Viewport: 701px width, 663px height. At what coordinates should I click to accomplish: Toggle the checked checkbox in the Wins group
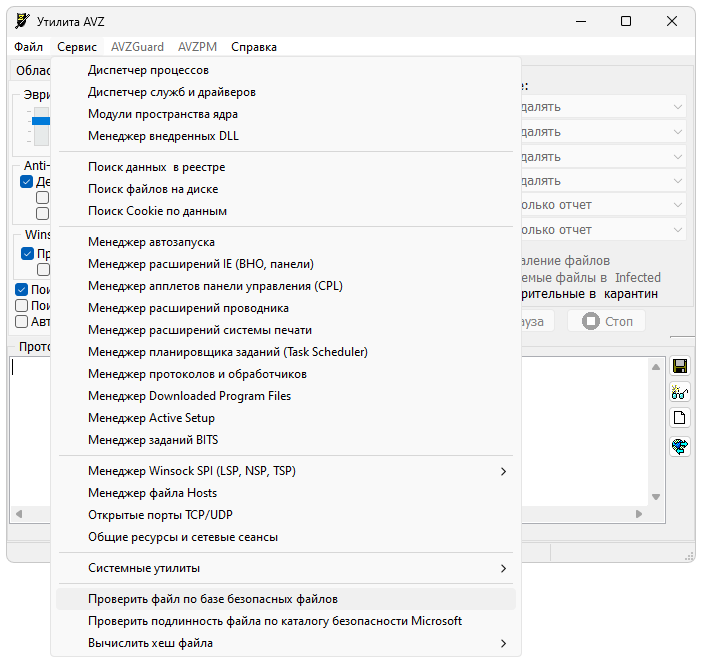27,254
